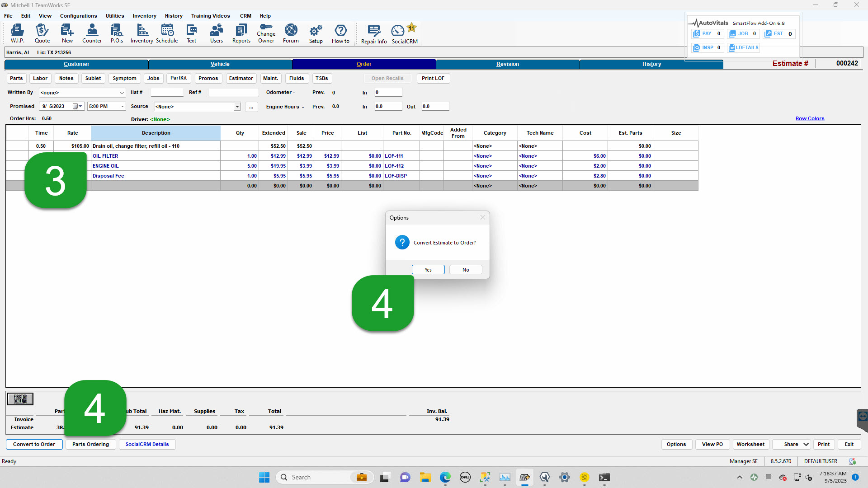Switch to the History tab

(x=651, y=64)
